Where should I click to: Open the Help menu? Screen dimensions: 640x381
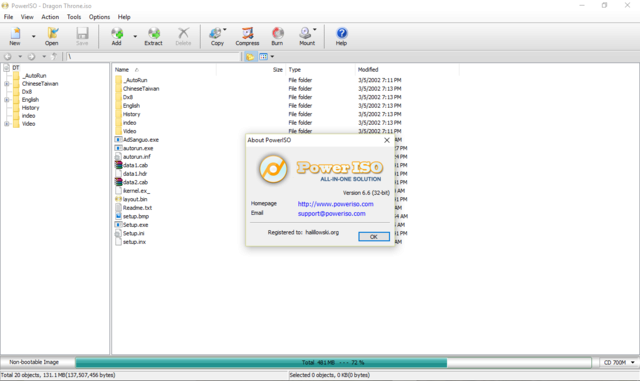[124, 17]
